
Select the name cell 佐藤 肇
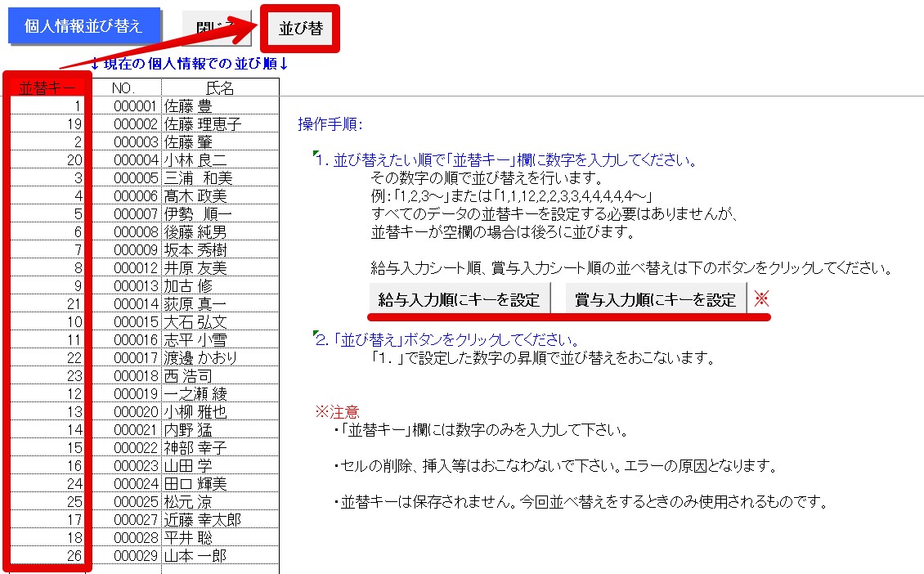(x=220, y=142)
